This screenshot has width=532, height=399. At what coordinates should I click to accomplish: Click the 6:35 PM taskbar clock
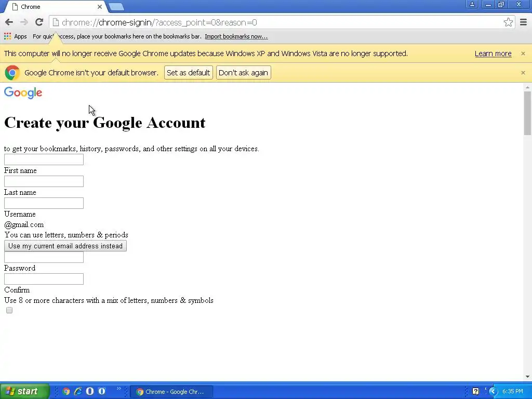513,391
